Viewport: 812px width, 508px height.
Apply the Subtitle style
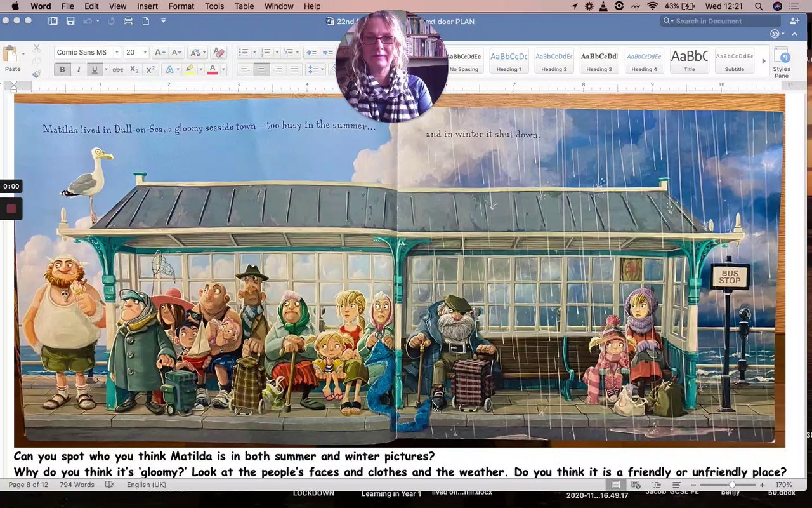coord(735,61)
